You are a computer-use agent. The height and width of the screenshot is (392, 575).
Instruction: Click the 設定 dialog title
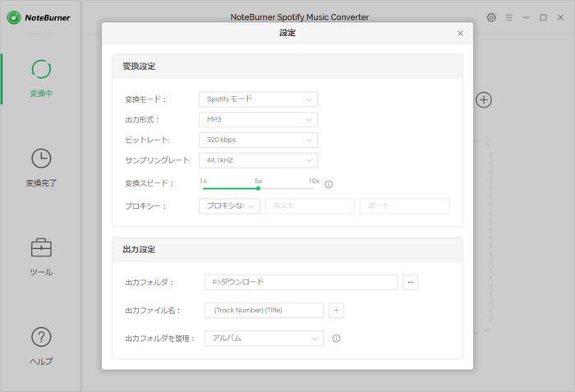[x=287, y=33]
